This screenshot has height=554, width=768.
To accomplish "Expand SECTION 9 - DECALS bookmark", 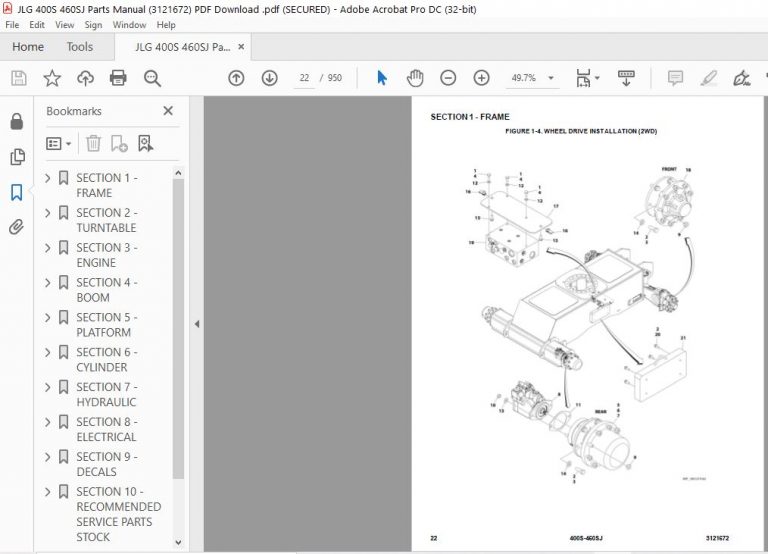I will (x=48, y=457).
